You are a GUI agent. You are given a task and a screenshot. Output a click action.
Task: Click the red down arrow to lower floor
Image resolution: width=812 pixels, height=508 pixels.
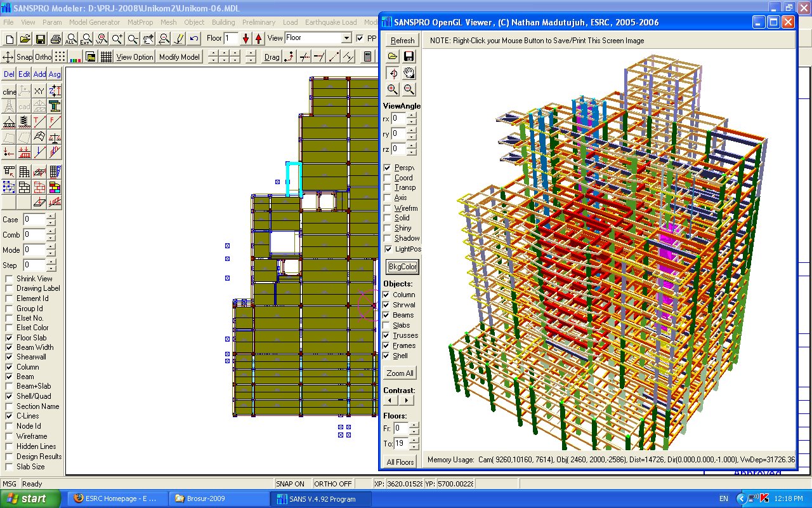click(246, 39)
